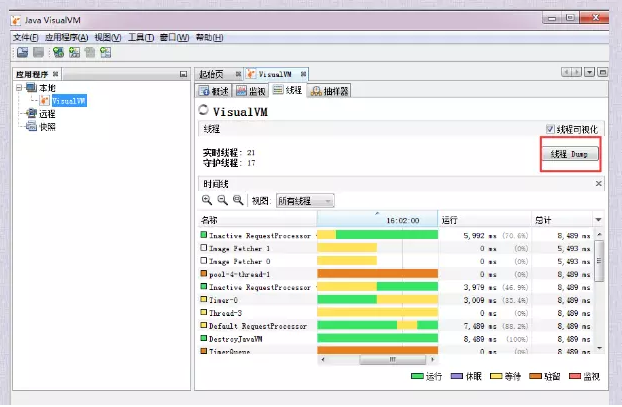622x407 pixels.
Task: Open the 视图 所有线程 dropdown
Action: click(x=305, y=201)
